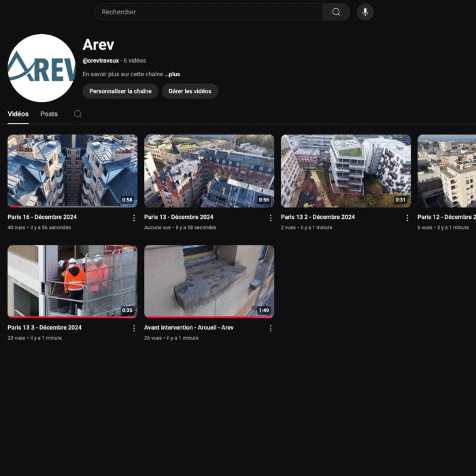Click the Arev channel avatar logo
Image resolution: width=476 pixels, height=476 pixels.
click(41, 68)
